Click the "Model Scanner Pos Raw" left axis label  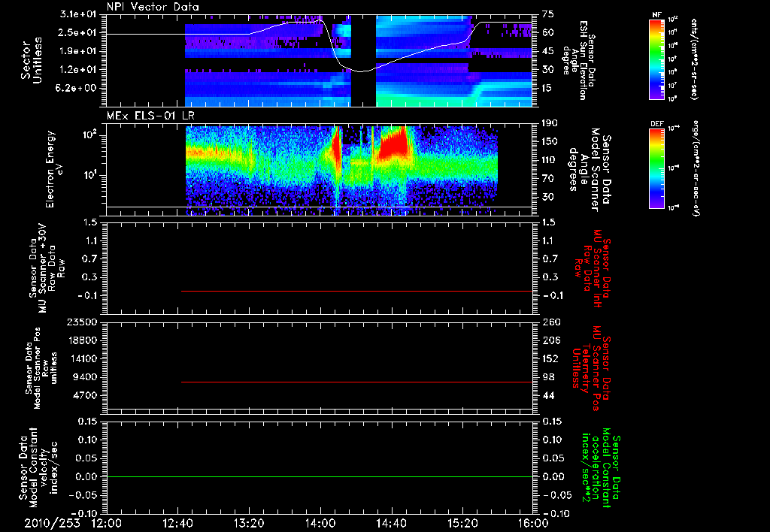[x=41, y=368]
